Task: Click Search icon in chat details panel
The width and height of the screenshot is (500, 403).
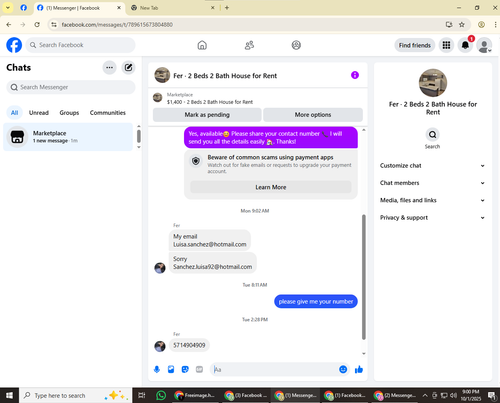Action: tap(432, 135)
